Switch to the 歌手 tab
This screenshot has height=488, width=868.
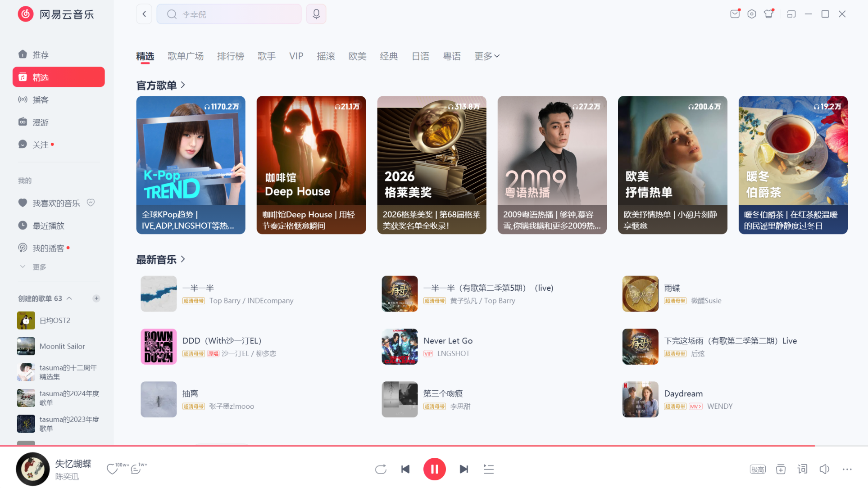coord(267,56)
